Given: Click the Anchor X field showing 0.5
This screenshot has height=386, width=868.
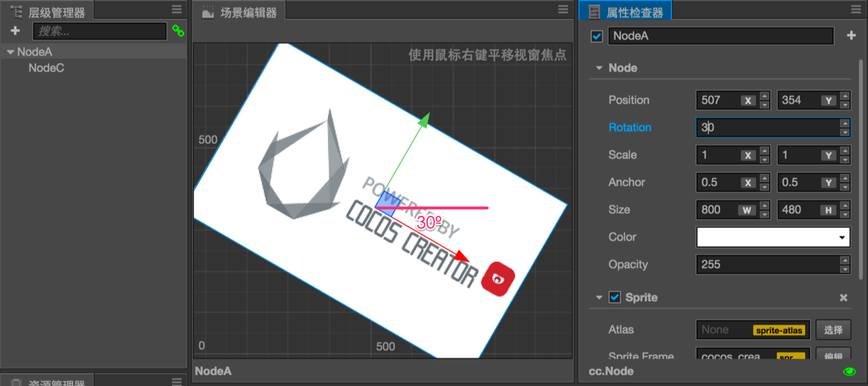Looking at the screenshot, I should [x=727, y=182].
